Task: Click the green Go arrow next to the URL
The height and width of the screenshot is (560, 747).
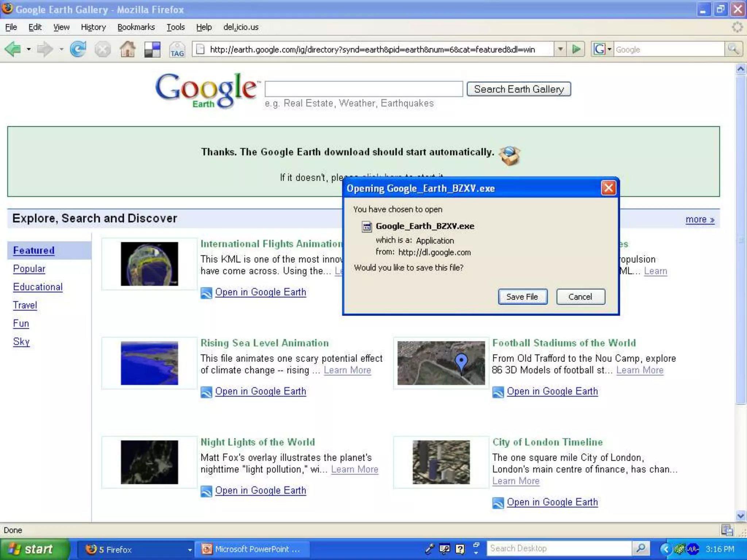Action: [576, 49]
